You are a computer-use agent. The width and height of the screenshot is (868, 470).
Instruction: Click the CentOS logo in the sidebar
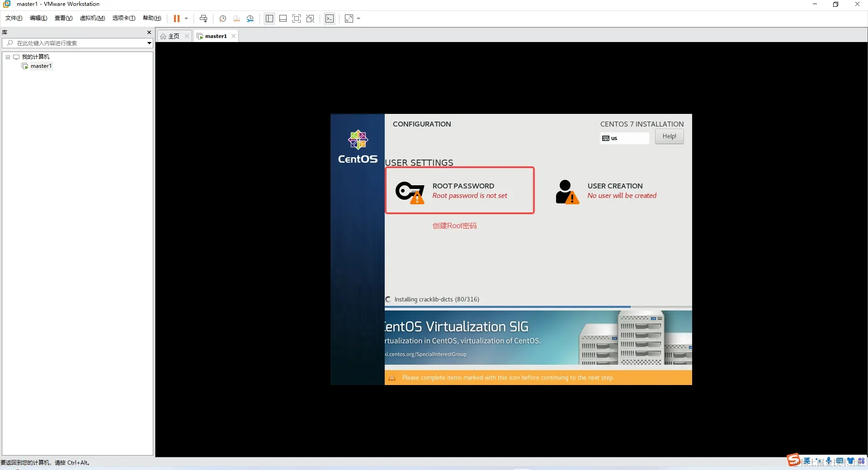358,147
